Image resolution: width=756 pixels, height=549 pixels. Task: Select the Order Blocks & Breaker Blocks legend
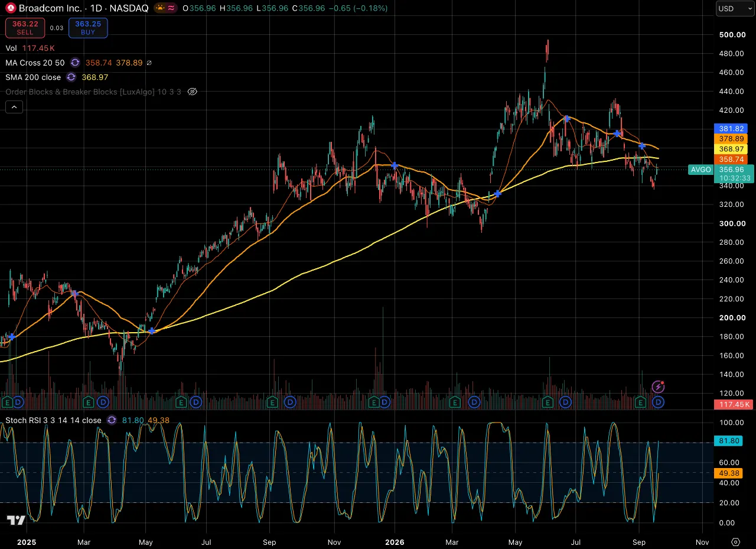[x=93, y=92]
